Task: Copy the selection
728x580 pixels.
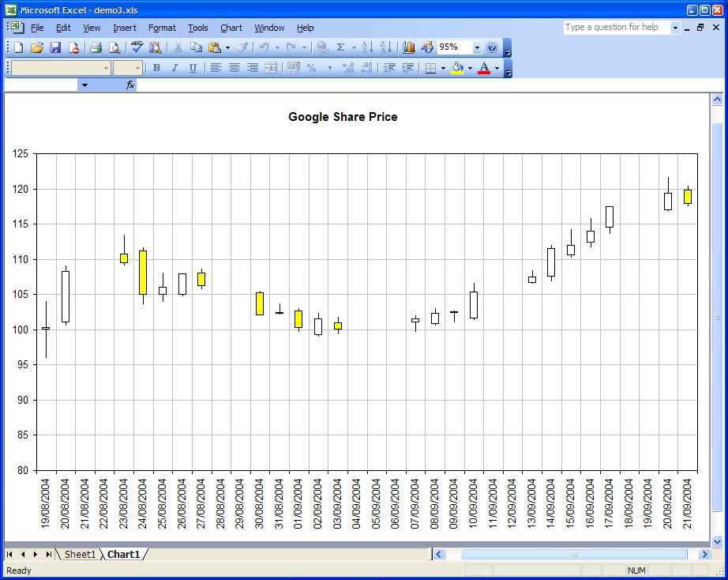Action: coord(196,47)
